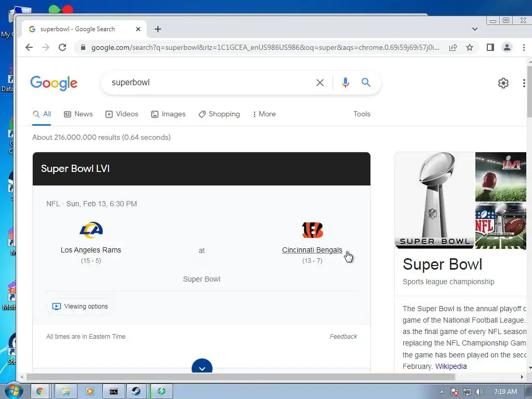Open File Explorer from the taskbar
Viewport: 532px width, 399px height.
coord(66,392)
